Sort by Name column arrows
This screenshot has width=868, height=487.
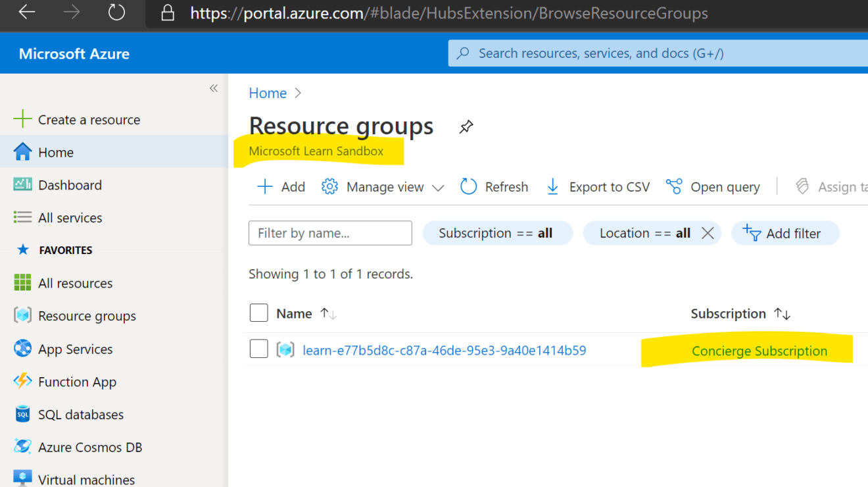tap(328, 314)
